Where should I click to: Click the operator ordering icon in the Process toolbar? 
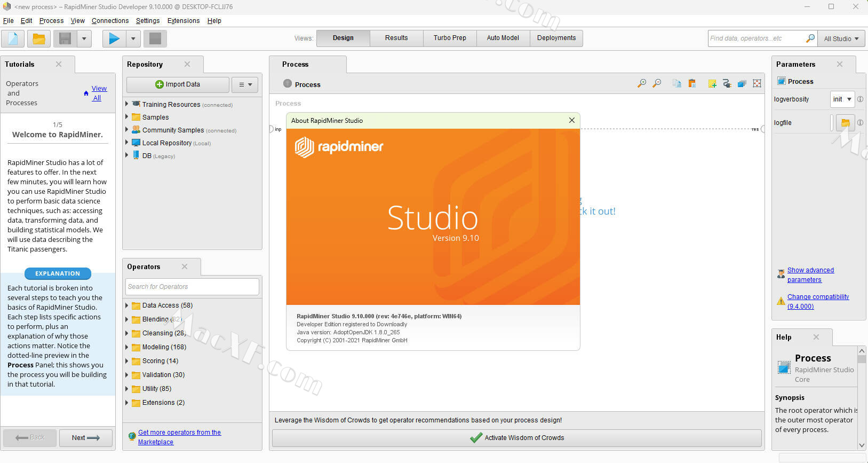click(742, 83)
